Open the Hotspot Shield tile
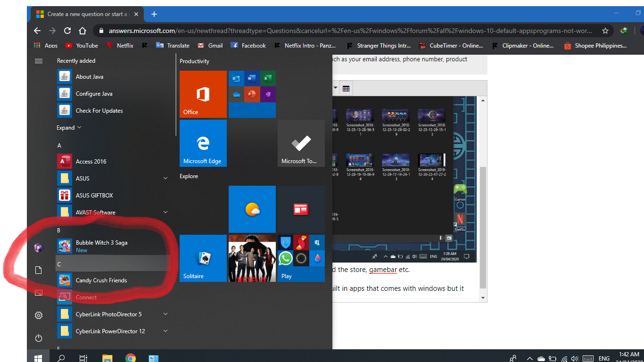The width and height of the screenshot is (644, 362). (285, 242)
